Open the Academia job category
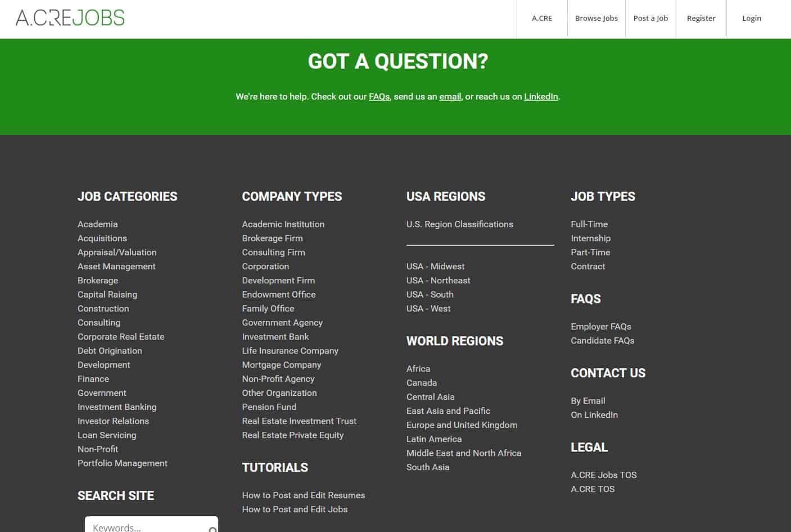 [x=98, y=224]
